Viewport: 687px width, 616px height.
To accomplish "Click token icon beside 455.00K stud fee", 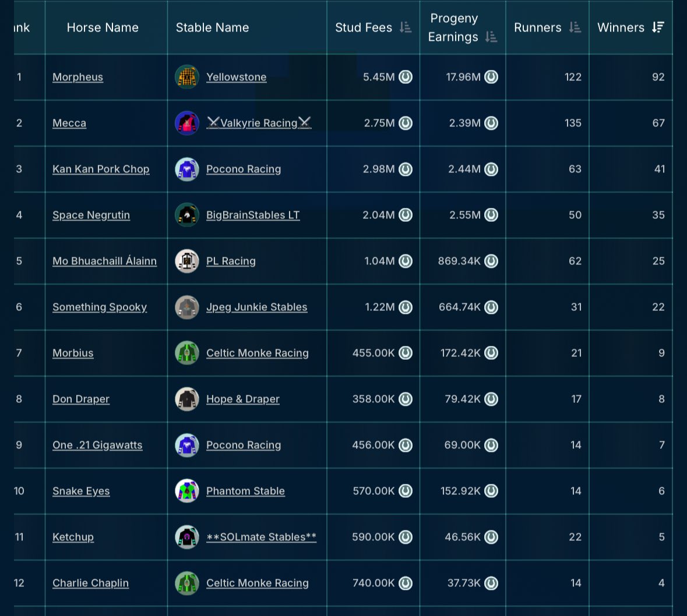I will (x=406, y=353).
